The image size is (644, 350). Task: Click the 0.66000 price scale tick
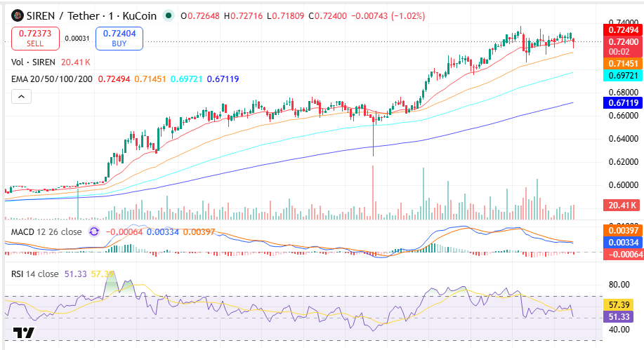click(x=623, y=116)
